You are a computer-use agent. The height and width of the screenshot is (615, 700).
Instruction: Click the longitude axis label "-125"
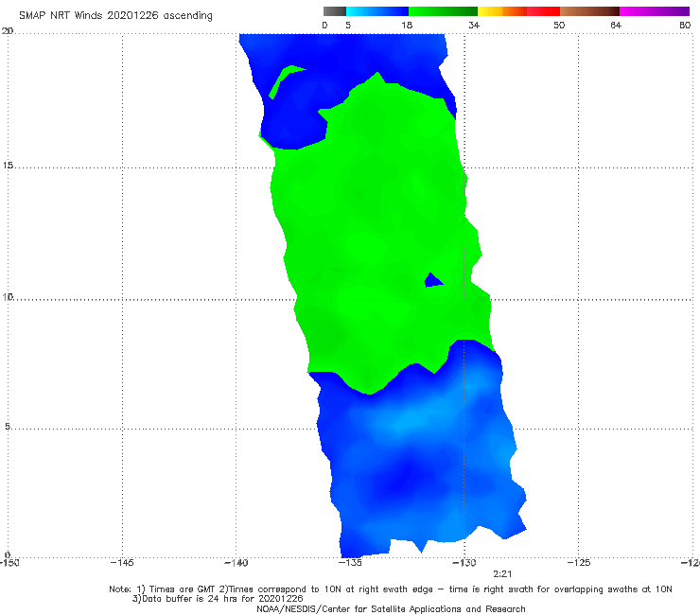579,562
